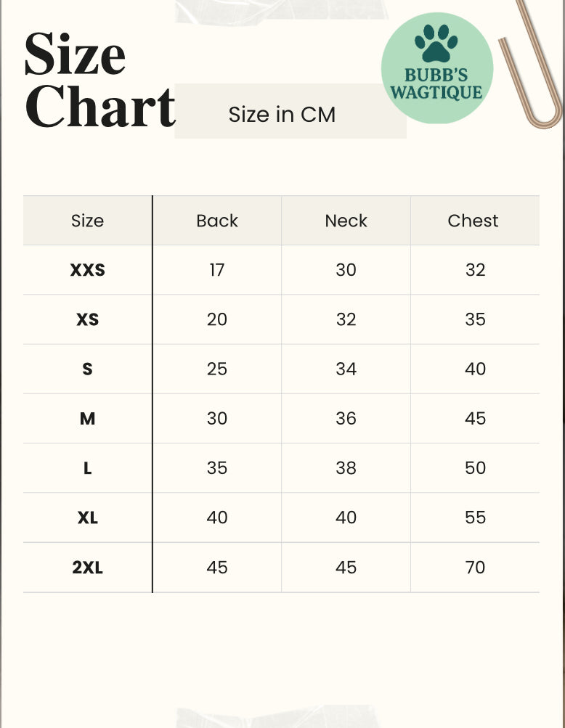Click the XXS size row label
565x728 pixels.
click(87, 270)
